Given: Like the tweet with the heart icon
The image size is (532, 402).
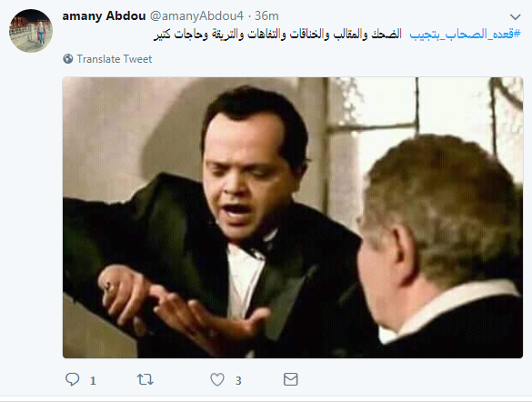Looking at the screenshot, I should (x=217, y=379).
